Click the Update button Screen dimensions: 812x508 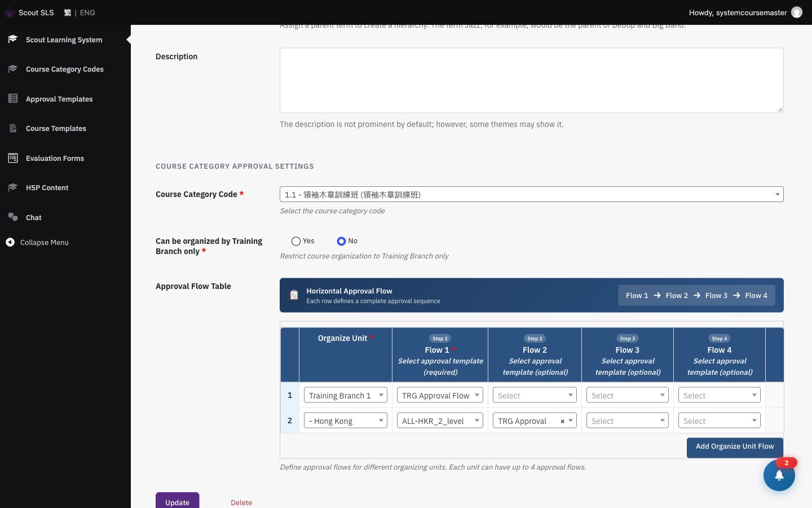177,501
